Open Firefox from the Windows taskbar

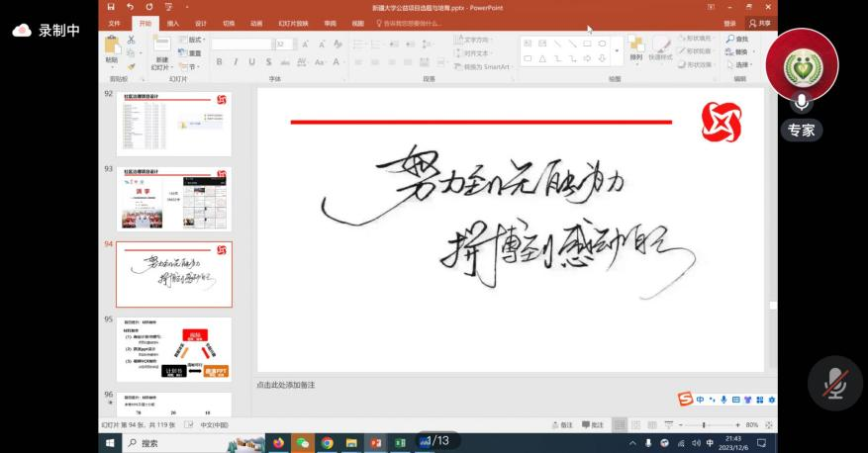[278, 443]
